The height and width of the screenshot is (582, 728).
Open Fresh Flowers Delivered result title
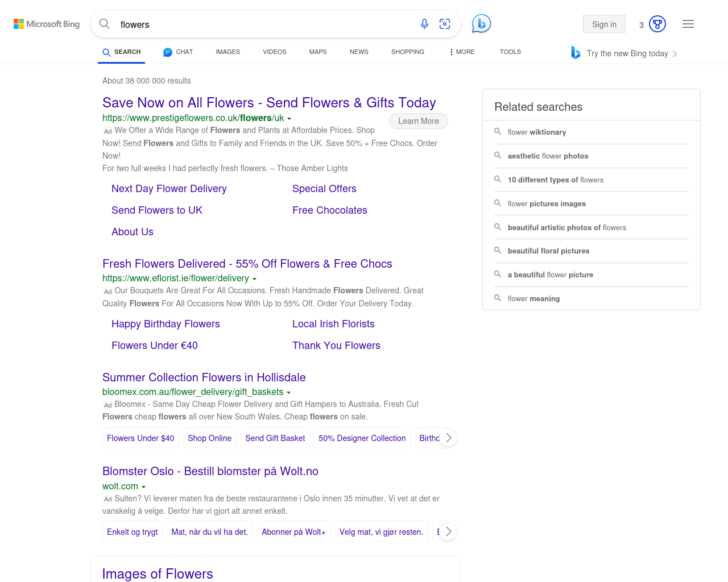click(247, 264)
